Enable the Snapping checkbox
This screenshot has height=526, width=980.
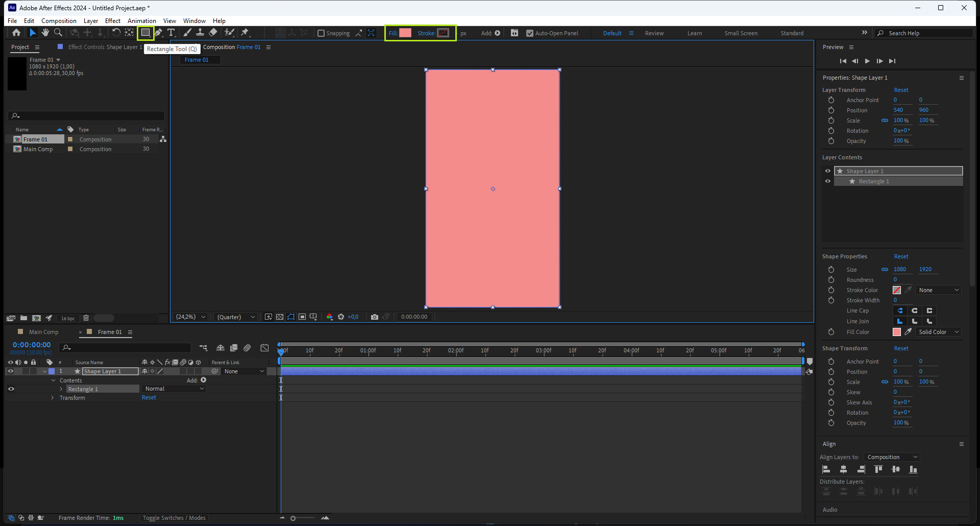321,33
